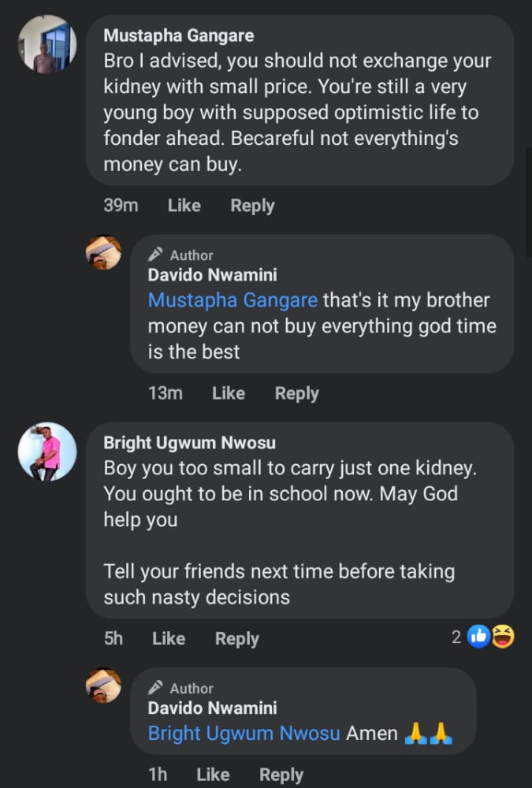Like Davido's 13m-old reply

click(229, 393)
